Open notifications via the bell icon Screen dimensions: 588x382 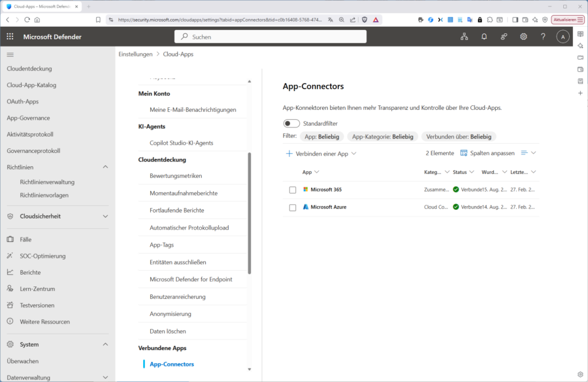point(484,37)
